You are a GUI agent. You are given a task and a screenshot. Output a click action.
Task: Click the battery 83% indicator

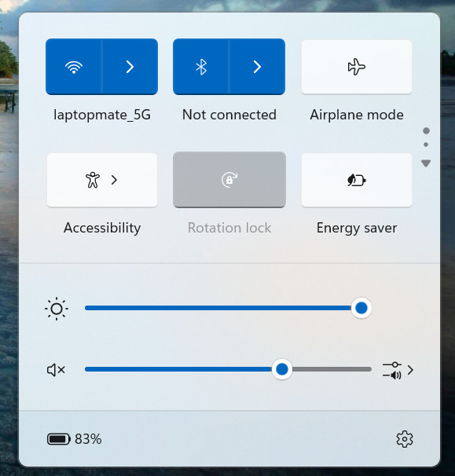pos(75,439)
